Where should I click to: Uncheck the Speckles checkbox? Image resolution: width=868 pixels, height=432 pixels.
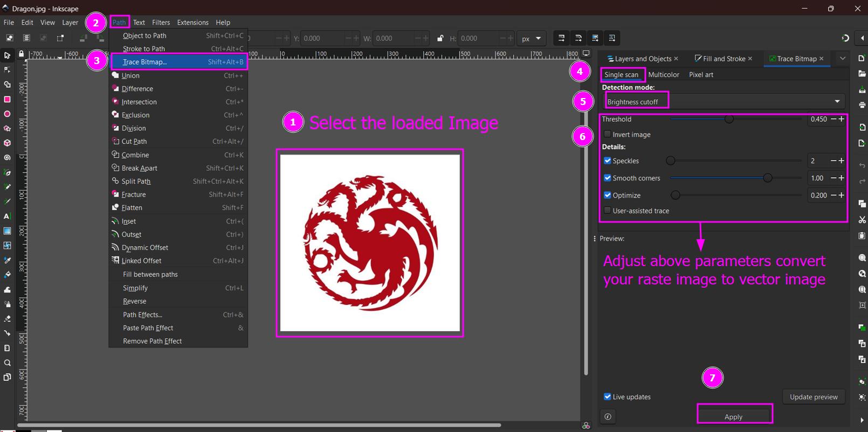point(607,161)
